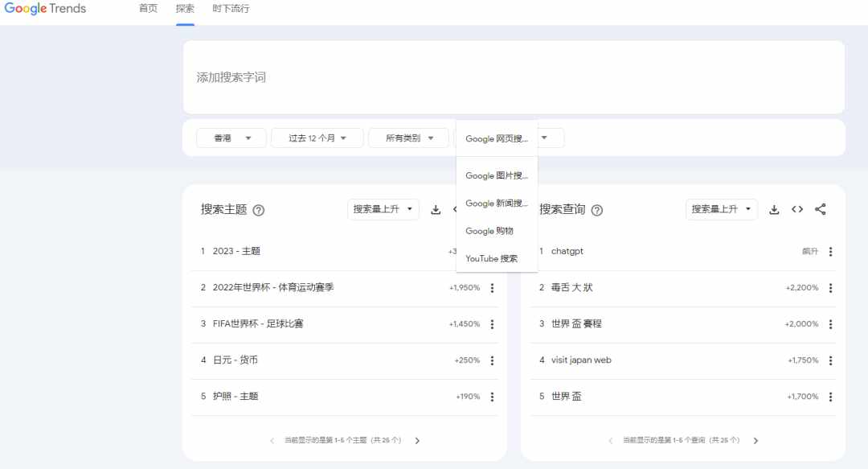Click the +1,950% value for 2022年世界杯
The height and width of the screenshot is (469, 868).
(465, 288)
